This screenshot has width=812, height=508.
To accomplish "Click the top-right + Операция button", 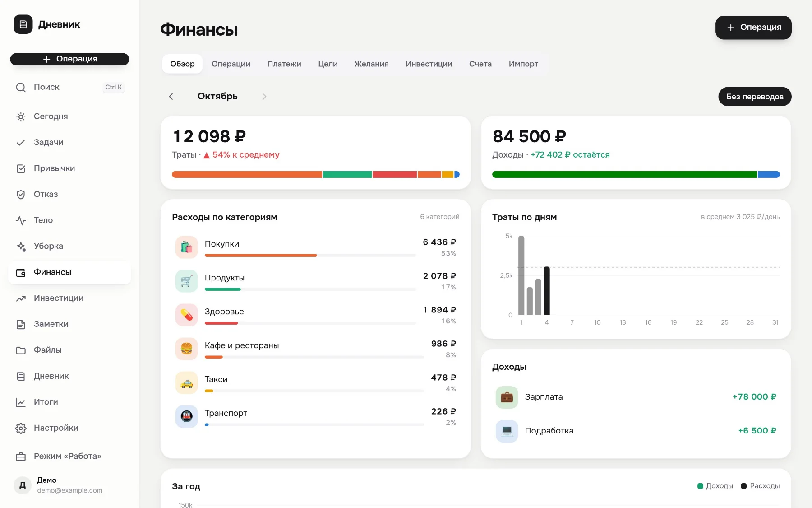I will point(753,28).
